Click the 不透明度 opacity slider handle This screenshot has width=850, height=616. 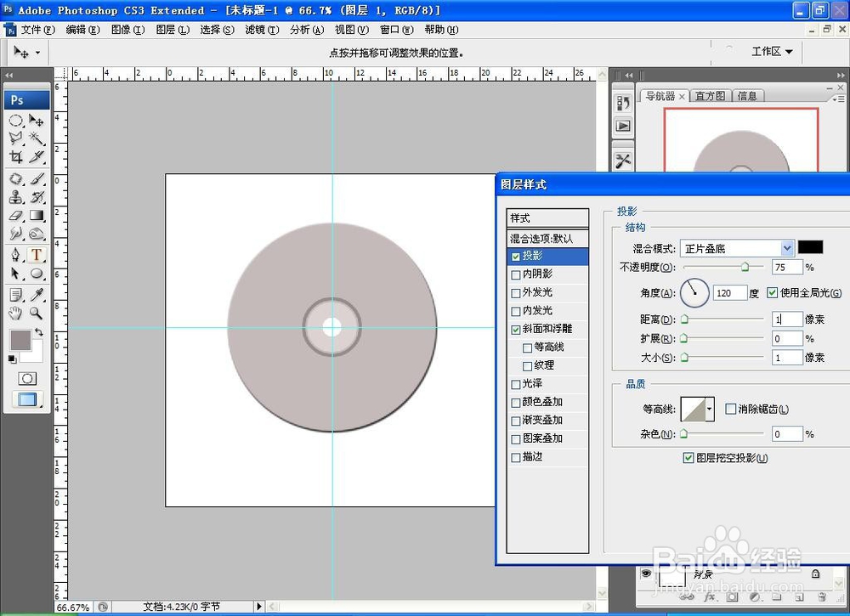[x=745, y=267]
